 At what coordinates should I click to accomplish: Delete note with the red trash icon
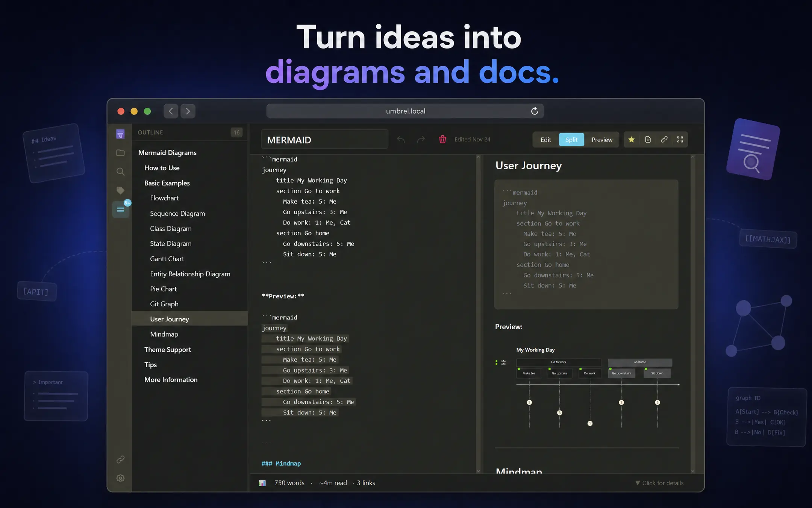pos(442,140)
